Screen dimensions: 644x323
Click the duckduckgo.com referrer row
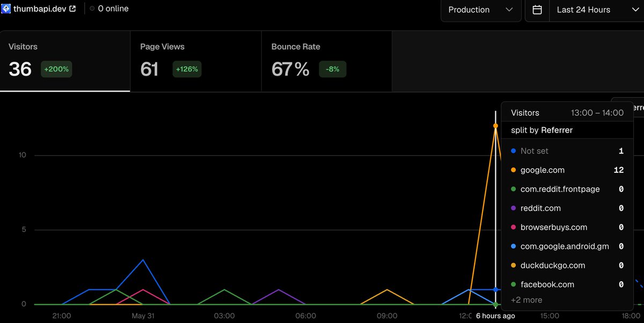point(567,266)
